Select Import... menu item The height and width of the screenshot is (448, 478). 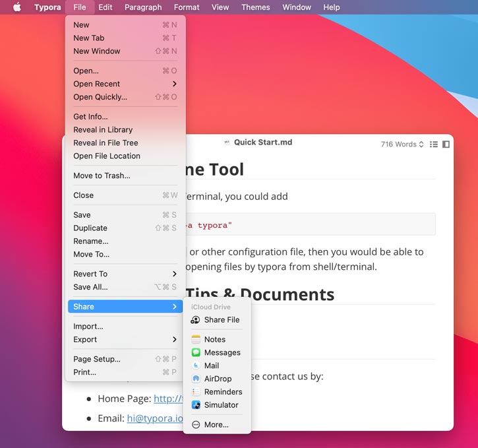[125, 326]
